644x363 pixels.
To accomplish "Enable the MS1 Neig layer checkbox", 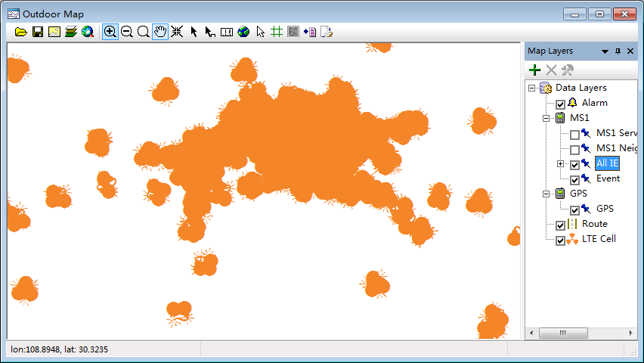I will tap(575, 150).
